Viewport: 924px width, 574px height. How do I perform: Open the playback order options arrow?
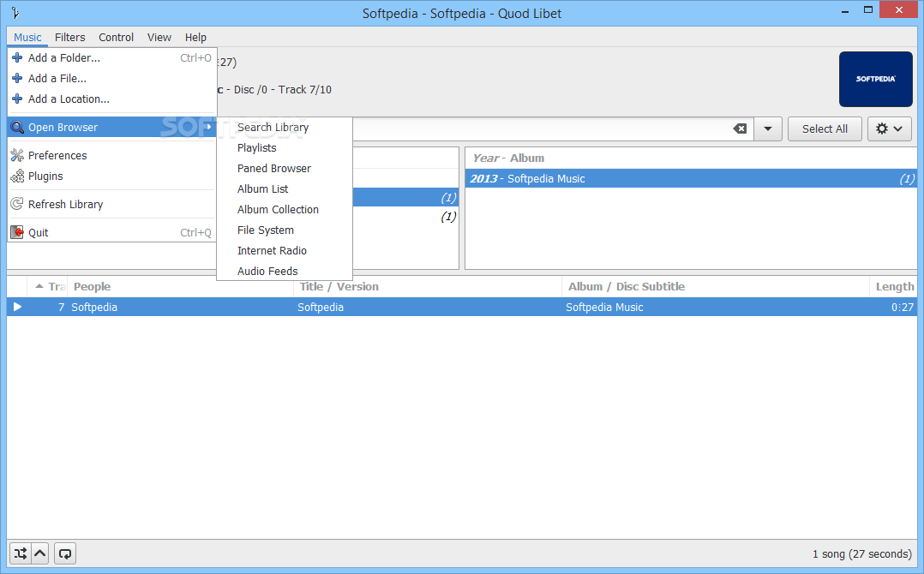40,553
